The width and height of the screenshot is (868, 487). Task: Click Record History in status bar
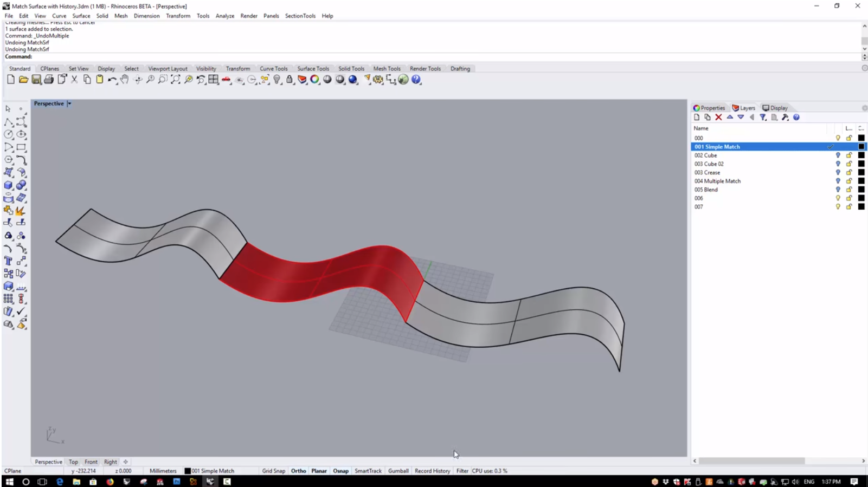pos(433,471)
